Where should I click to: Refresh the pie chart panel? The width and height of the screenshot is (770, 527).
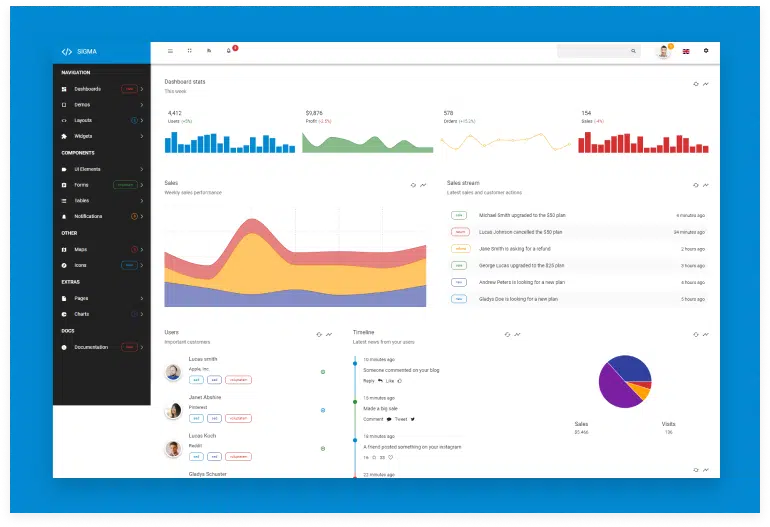696,334
